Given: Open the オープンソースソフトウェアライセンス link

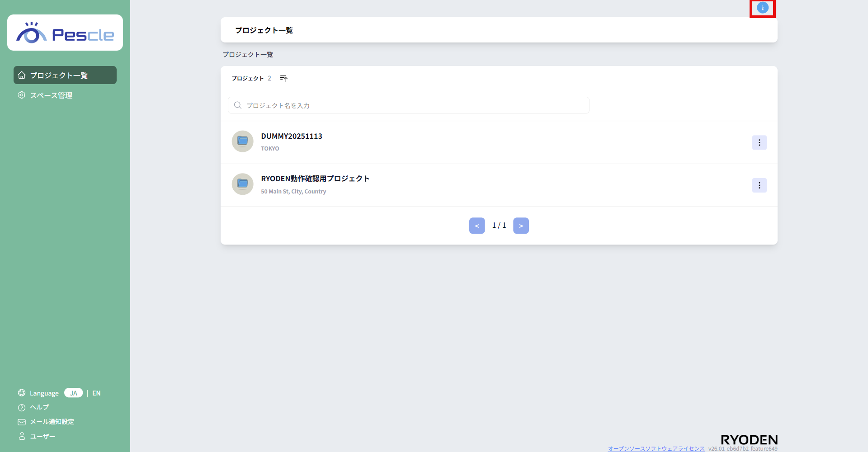Looking at the screenshot, I should tap(656, 448).
